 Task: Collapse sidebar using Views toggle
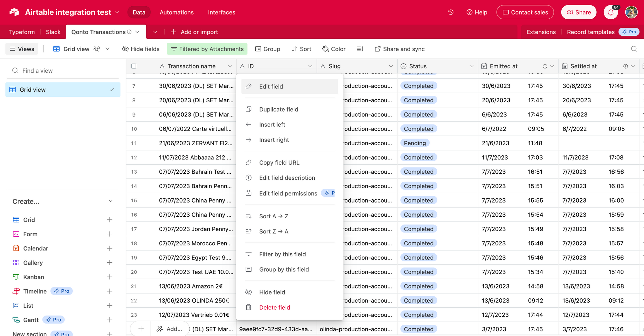[22, 49]
